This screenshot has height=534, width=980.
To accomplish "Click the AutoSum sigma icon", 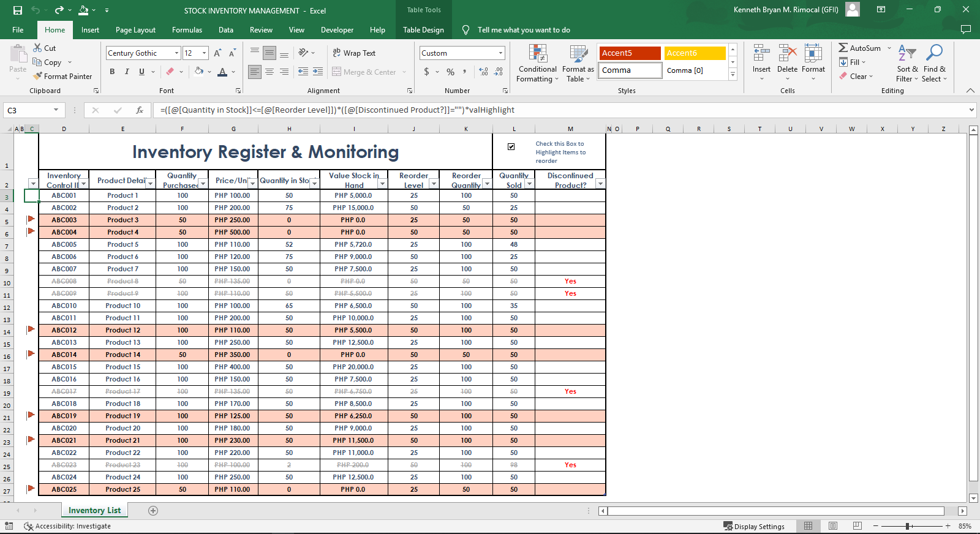I will pos(843,48).
